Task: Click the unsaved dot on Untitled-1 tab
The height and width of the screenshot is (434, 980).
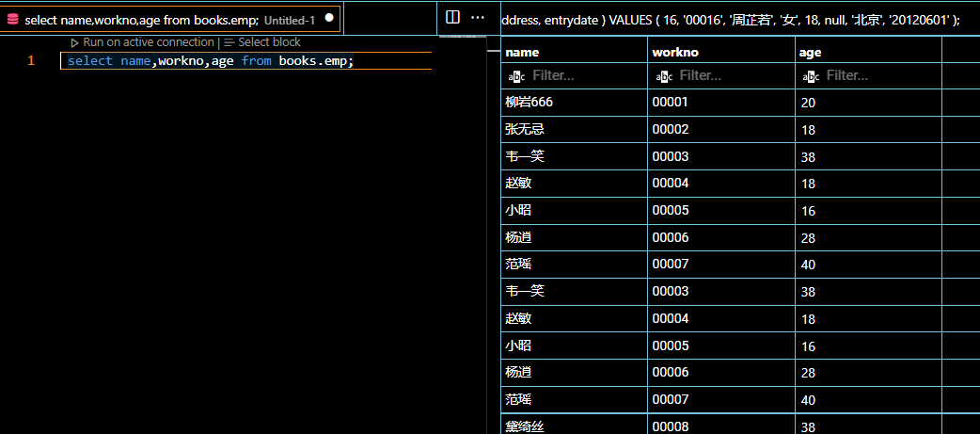Action: click(329, 18)
